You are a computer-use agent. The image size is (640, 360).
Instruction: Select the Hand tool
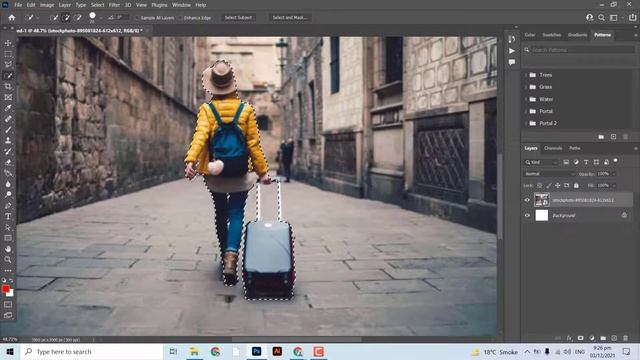[x=8, y=249]
